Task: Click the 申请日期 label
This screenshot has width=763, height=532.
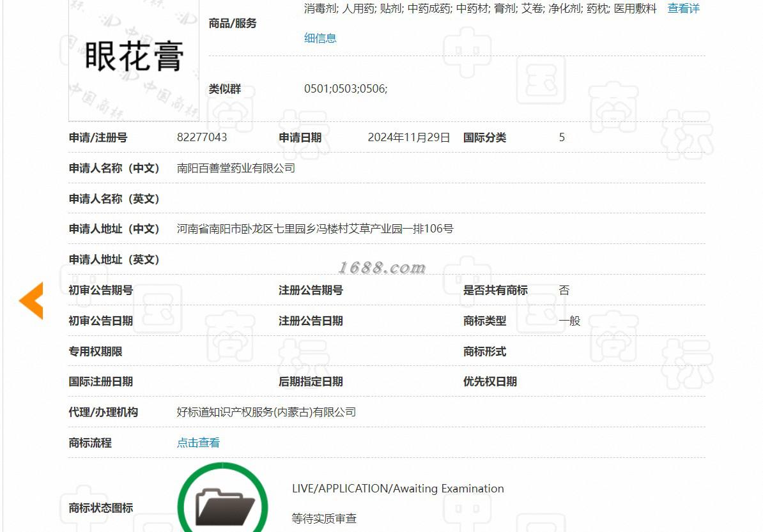Action: click(300, 137)
